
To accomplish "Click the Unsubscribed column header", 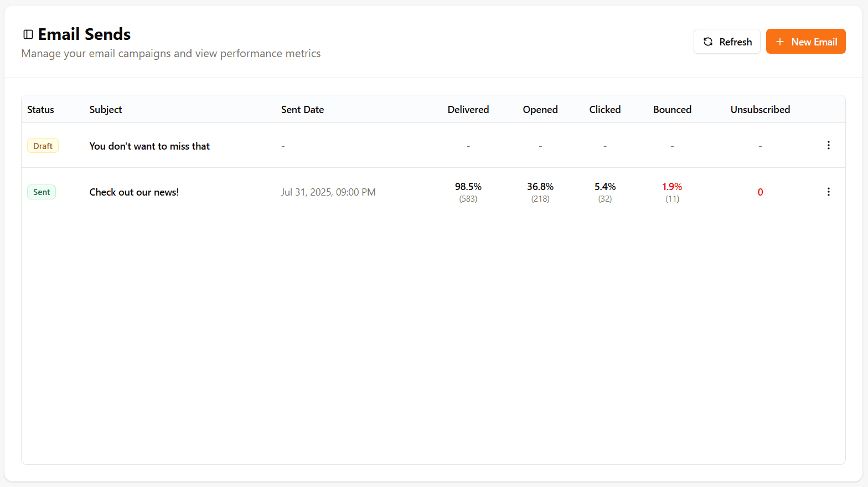I will pos(760,110).
